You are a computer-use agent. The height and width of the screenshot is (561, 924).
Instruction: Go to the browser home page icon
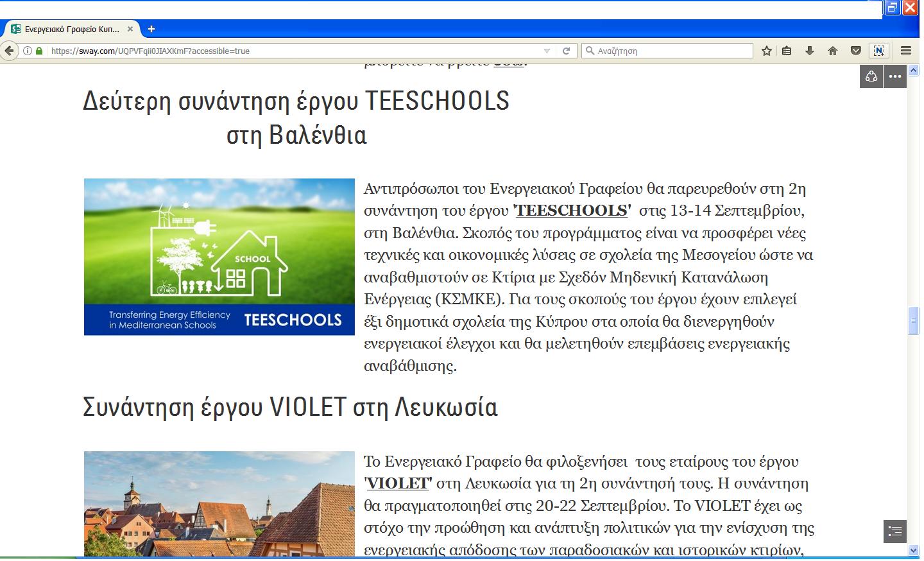click(832, 51)
